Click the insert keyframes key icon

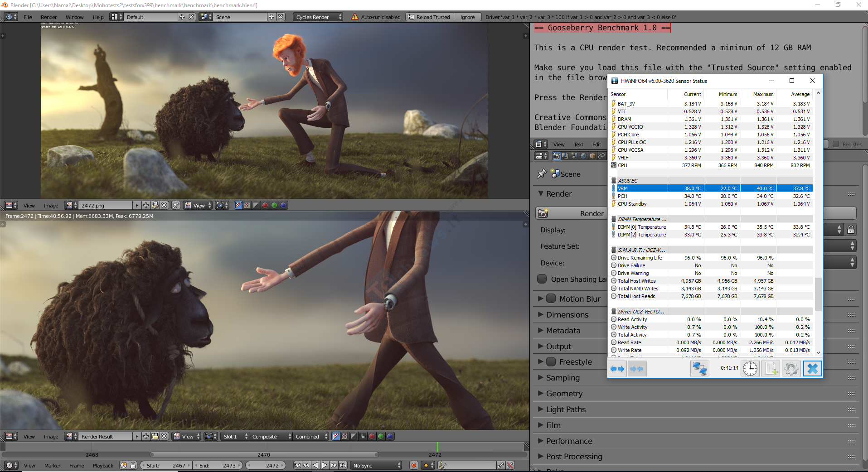(500, 465)
